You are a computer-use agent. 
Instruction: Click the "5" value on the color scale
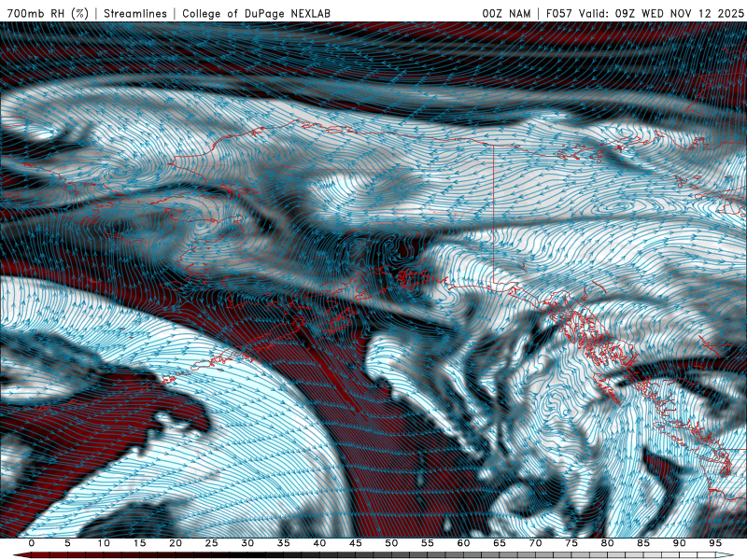point(67,543)
